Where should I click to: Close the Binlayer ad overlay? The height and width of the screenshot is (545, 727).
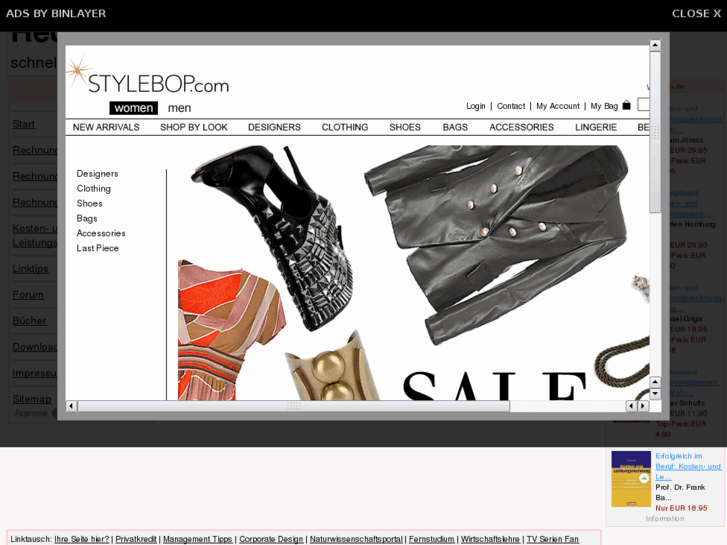point(696,13)
